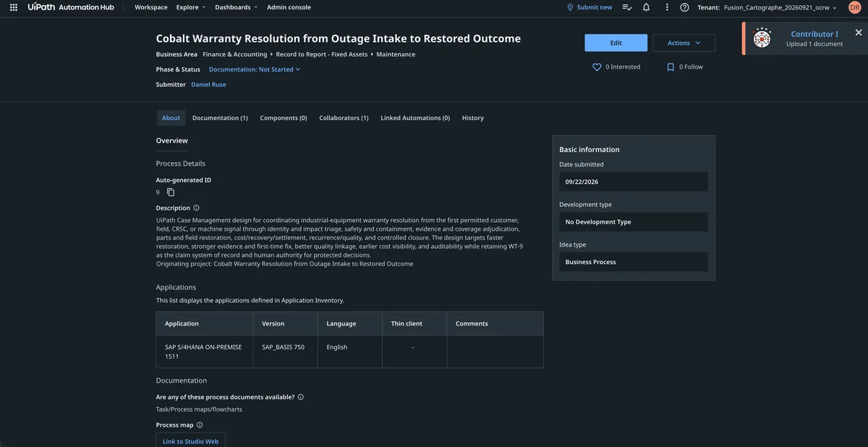Screen dimensions: 868x447
Task: Click the Edit button
Action: (x=616, y=43)
